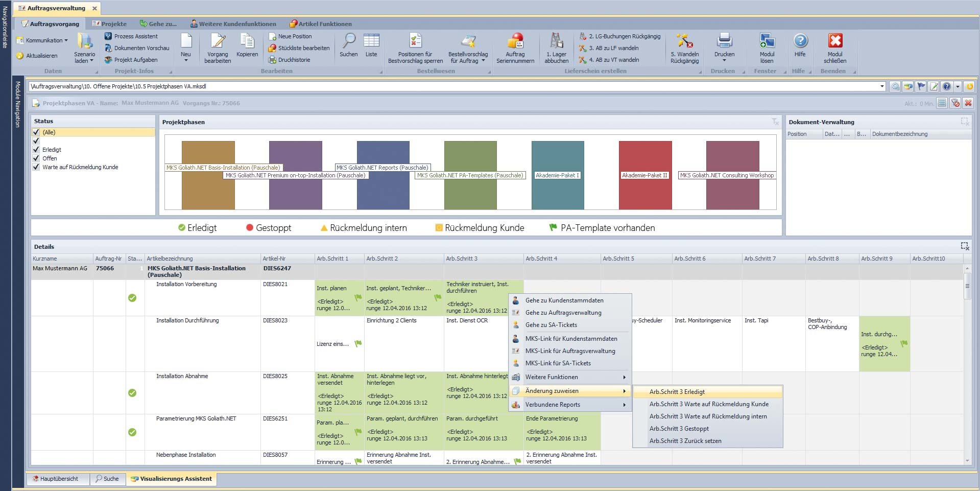Open Hilfe

[x=800, y=45]
